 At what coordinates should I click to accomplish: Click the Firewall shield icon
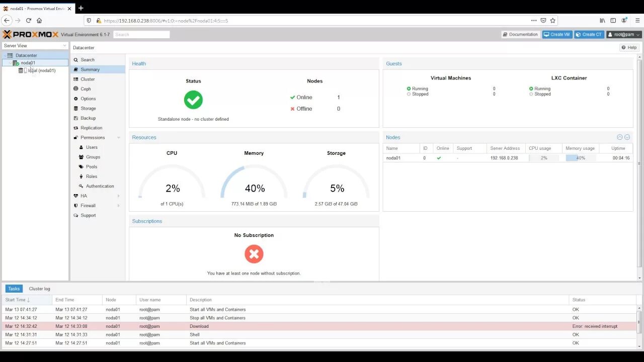(x=75, y=206)
